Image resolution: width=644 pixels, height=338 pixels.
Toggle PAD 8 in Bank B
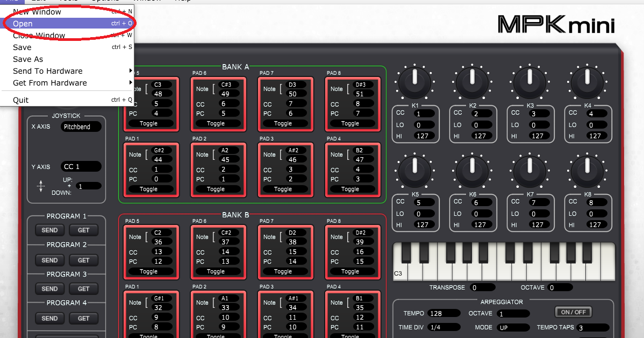[x=353, y=272]
